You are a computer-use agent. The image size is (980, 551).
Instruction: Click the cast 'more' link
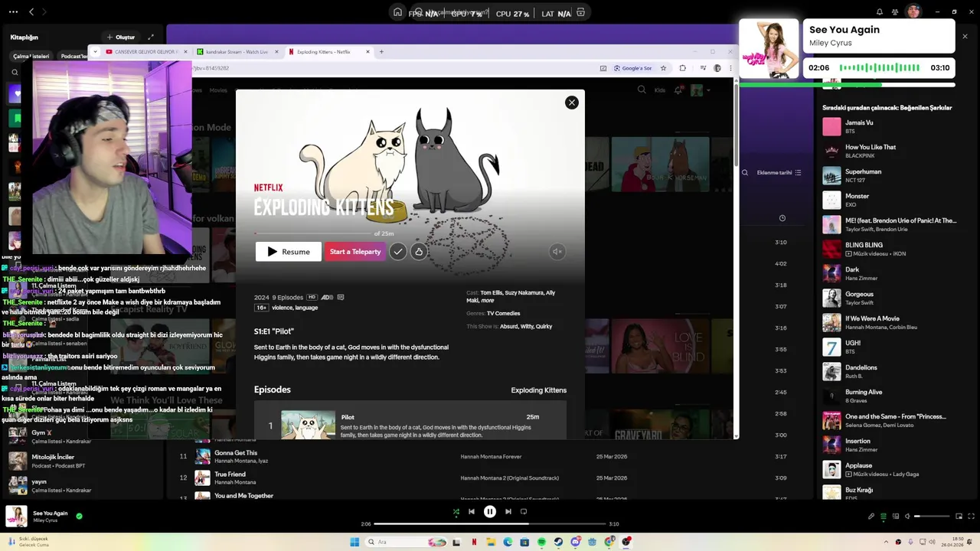(x=488, y=301)
